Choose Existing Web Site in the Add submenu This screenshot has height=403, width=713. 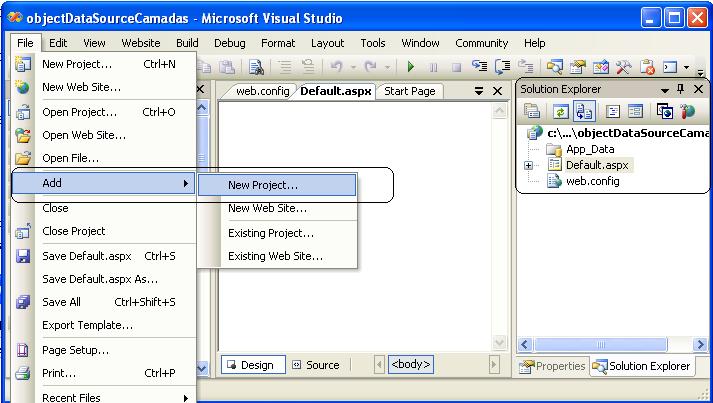(277, 256)
